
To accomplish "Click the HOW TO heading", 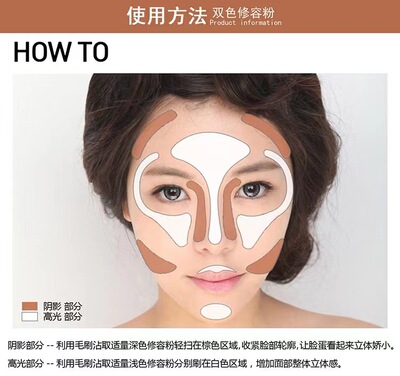I will click(61, 52).
